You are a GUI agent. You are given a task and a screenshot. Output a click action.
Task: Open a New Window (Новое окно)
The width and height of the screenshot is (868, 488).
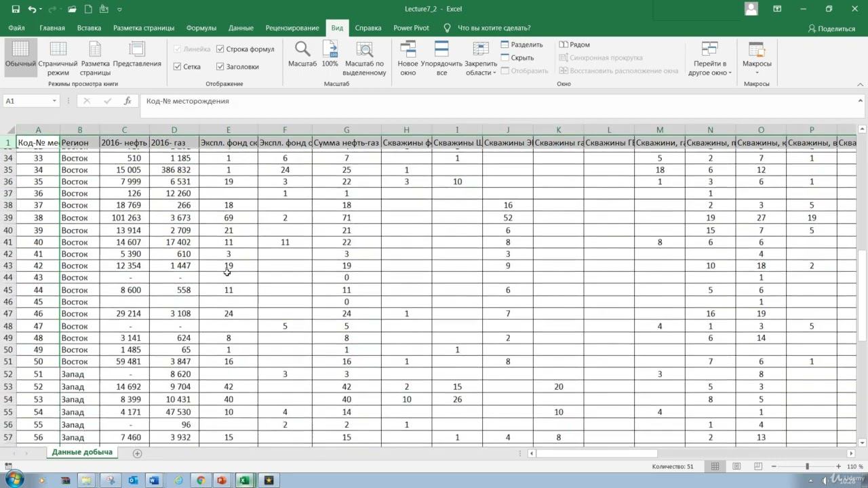pos(408,49)
